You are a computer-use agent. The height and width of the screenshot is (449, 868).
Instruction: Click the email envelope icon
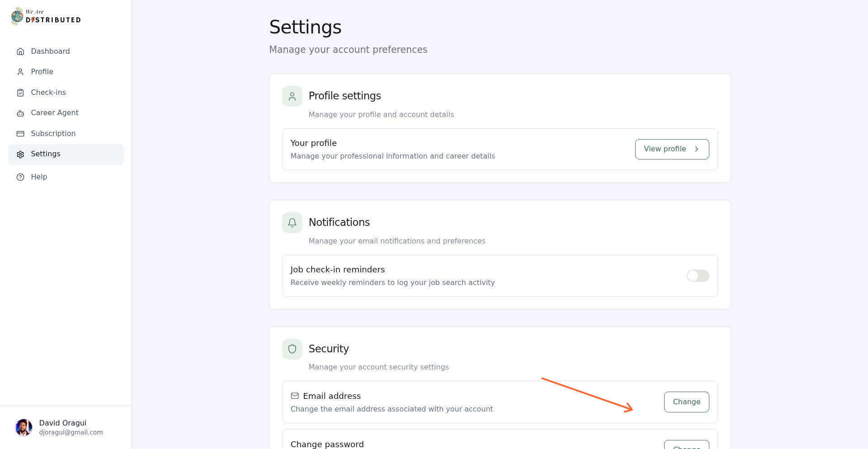point(295,396)
